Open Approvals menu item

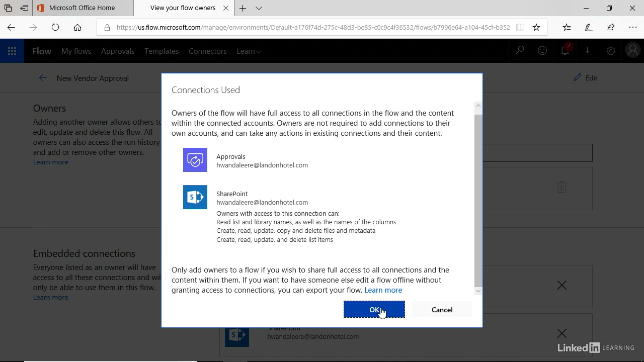[118, 51]
